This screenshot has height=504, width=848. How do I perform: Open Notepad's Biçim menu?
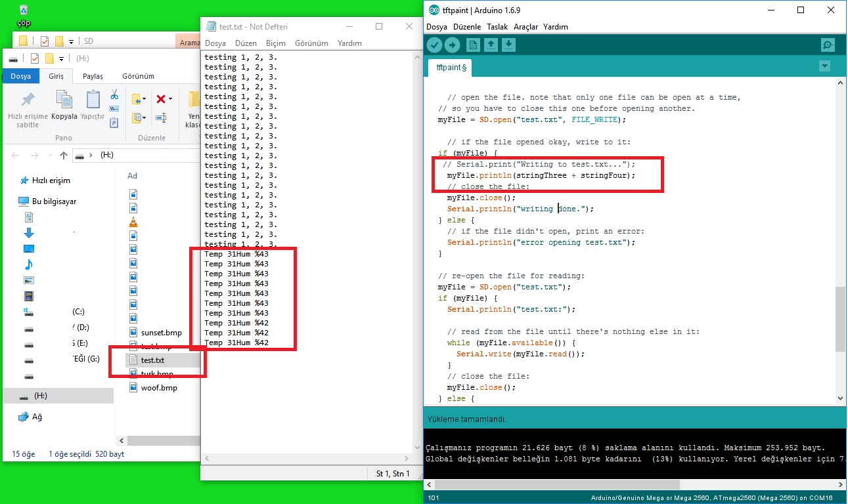pos(276,43)
